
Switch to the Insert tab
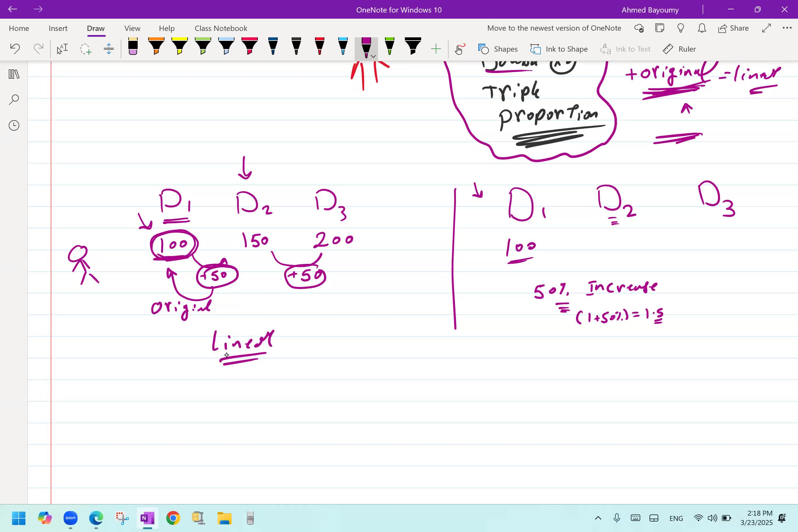pos(58,28)
